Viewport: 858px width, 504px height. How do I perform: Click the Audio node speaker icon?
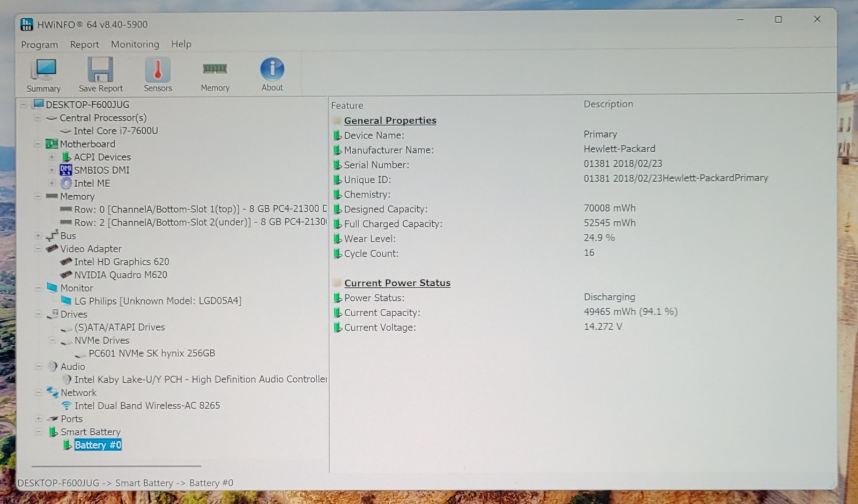tap(53, 367)
